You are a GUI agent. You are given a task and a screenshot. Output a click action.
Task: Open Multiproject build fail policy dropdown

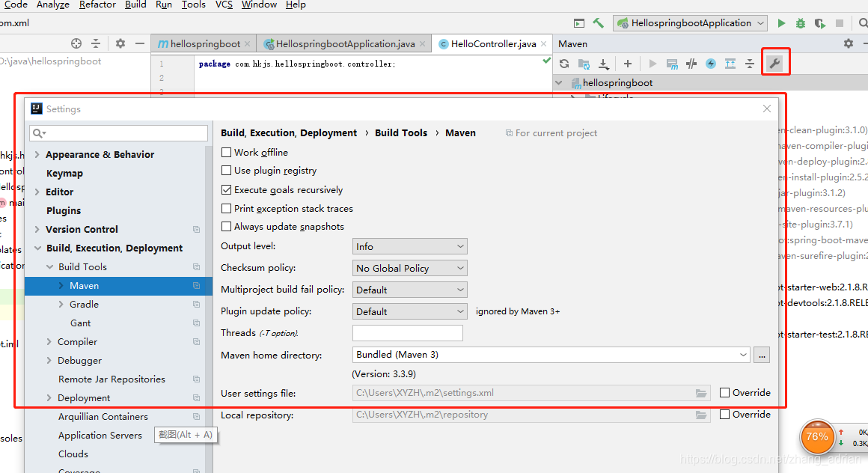[x=409, y=290]
